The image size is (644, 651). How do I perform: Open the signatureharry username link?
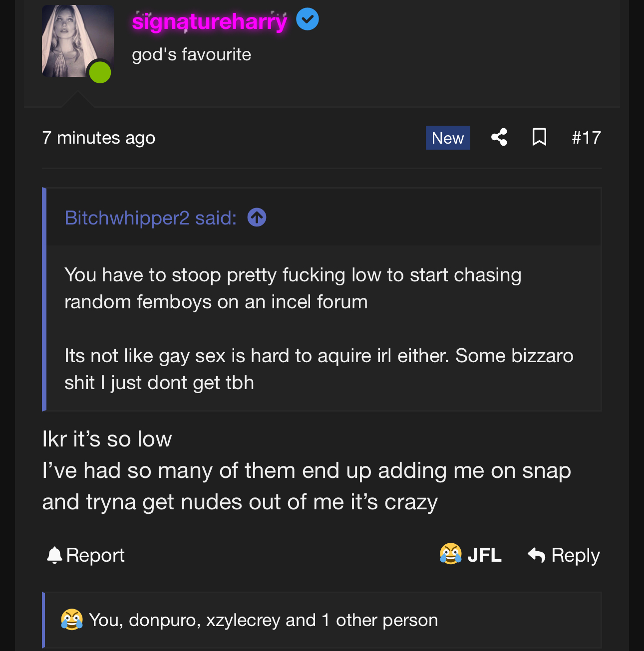[210, 22]
